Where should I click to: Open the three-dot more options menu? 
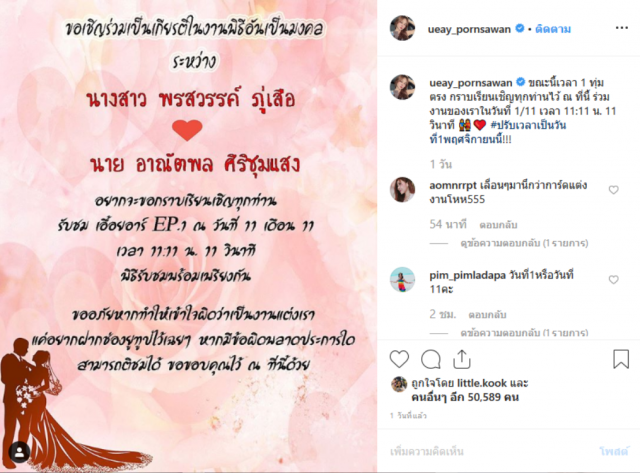622,28
